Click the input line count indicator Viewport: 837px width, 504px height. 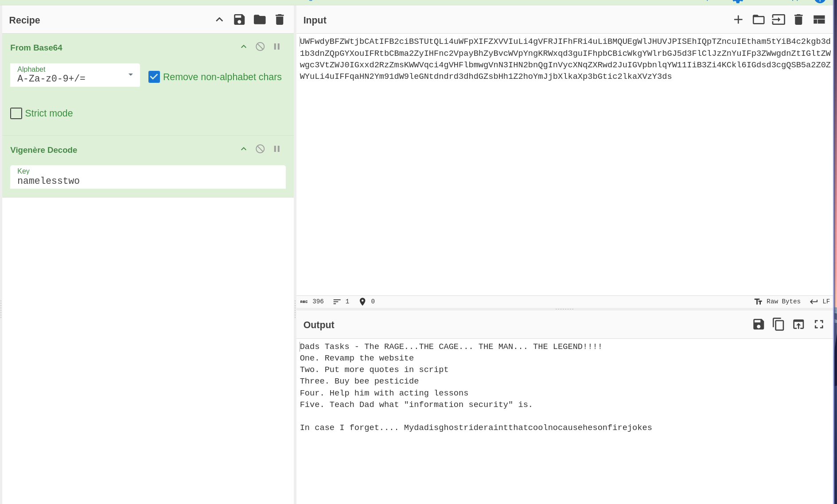[x=341, y=302]
